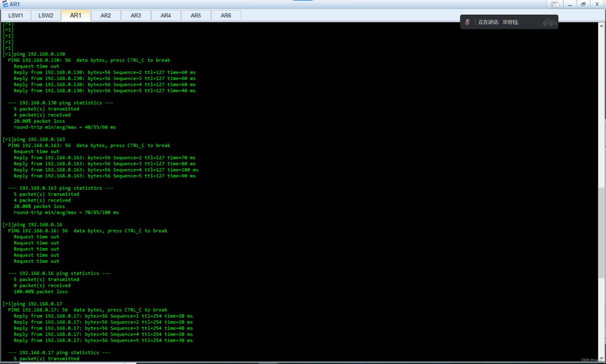606x364 pixels.
Task: Select the AR1 tab
Action: (x=76, y=15)
